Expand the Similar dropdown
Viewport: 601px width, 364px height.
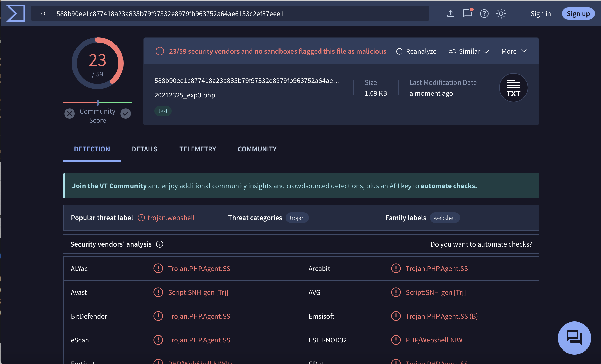coord(469,51)
